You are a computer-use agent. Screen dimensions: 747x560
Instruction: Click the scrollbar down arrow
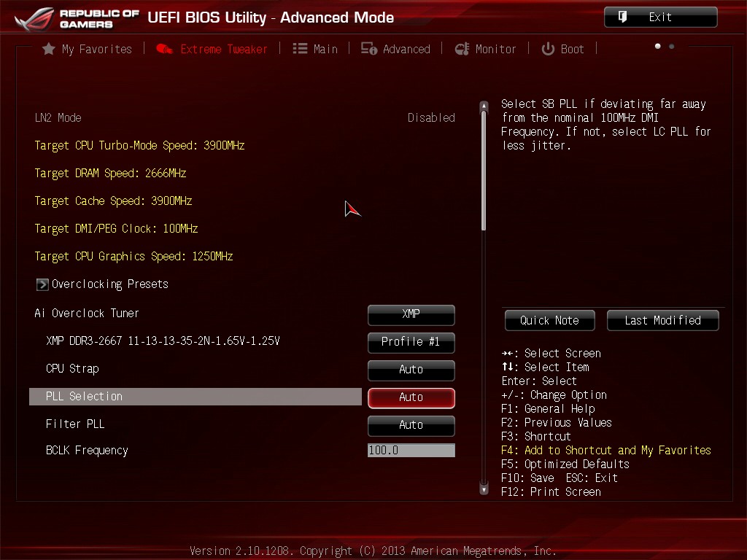click(484, 489)
